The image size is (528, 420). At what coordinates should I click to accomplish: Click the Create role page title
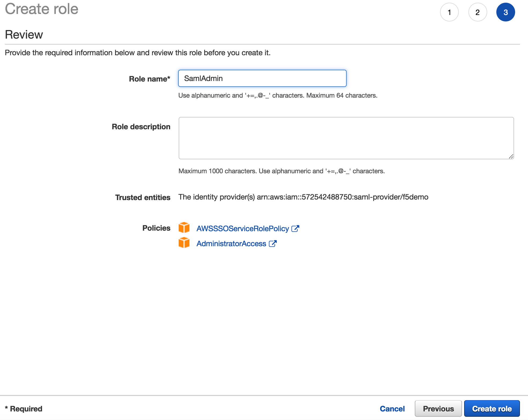coord(42,9)
